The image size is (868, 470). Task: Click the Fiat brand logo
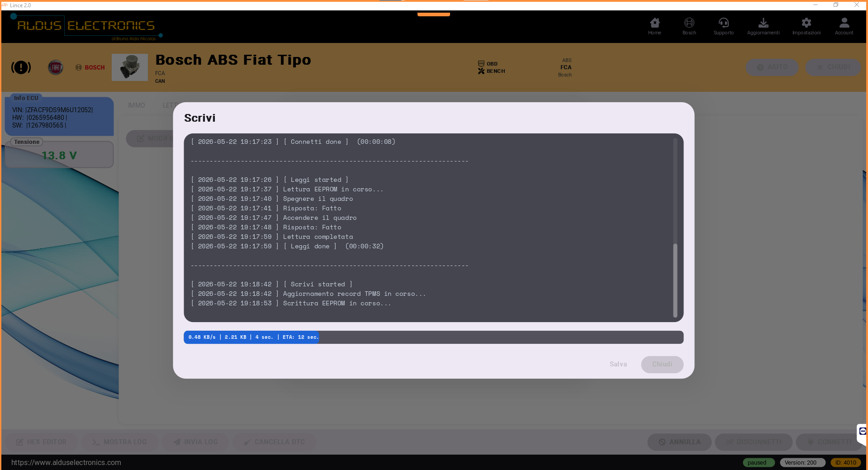click(x=56, y=67)
